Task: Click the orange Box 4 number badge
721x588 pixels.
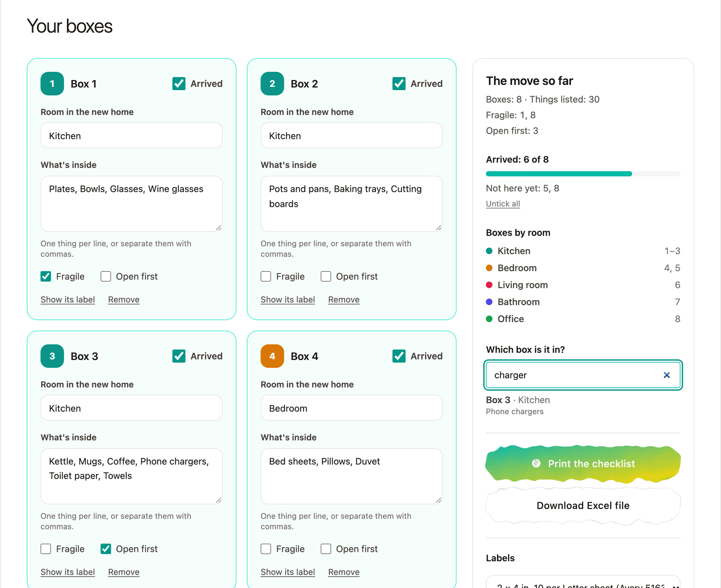Action: (272, 356)
